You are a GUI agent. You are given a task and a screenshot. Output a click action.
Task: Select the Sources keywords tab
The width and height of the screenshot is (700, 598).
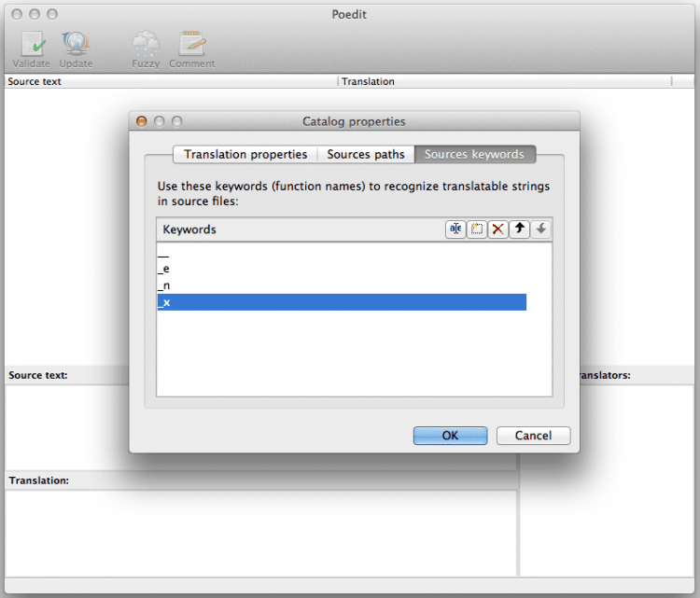[x=475, y=154]
